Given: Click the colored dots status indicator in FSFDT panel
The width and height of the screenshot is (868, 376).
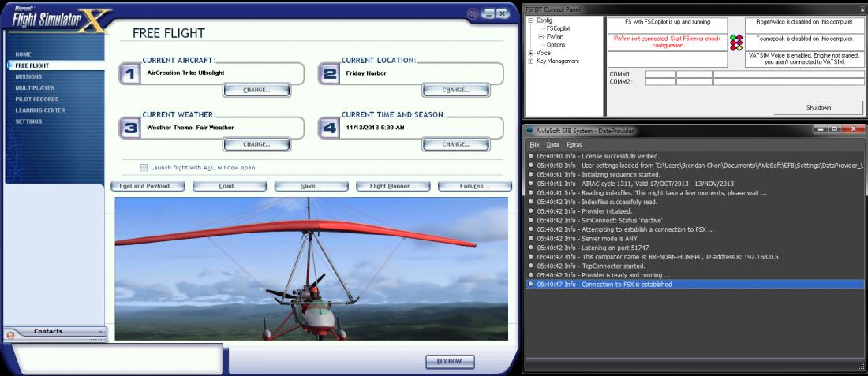Looking at the screenshot, I should pos(735,43).
